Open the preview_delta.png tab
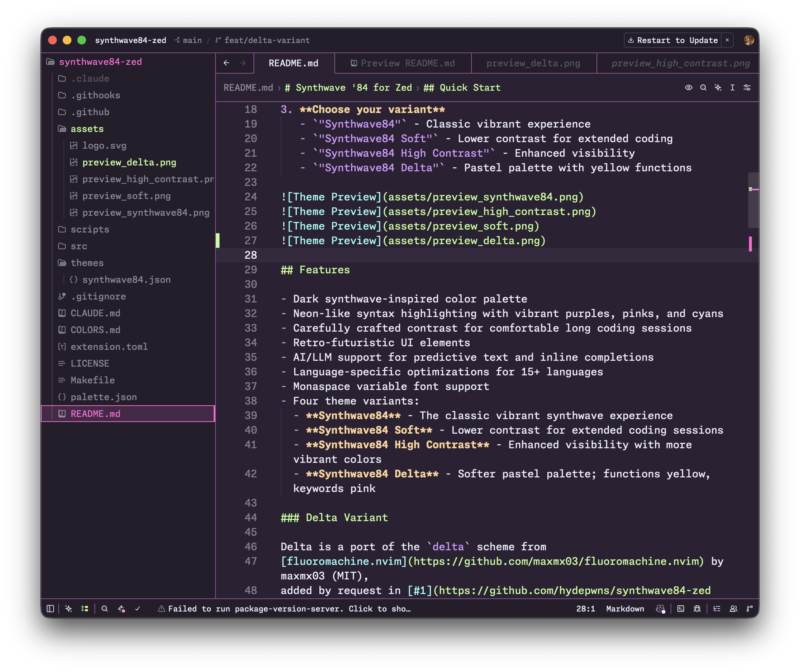Image resolution: width=800 pixels, height=672 pixels. point(533,63)
